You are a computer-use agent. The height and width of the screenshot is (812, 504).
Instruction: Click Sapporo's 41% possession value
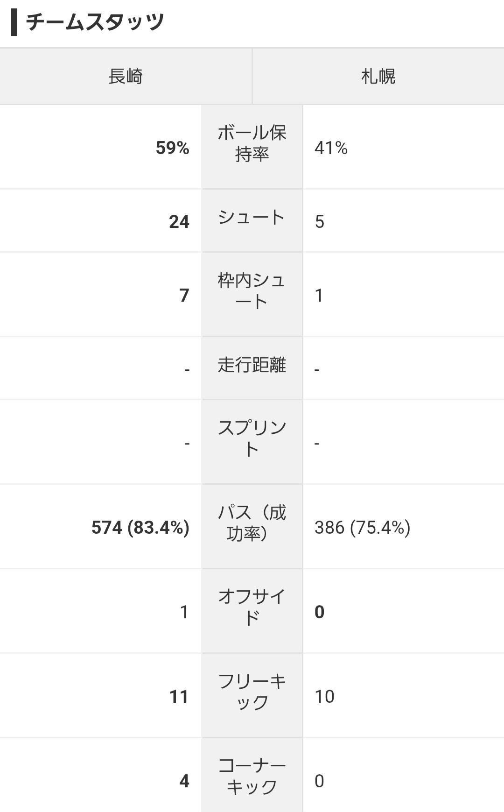tap(331, 148)
